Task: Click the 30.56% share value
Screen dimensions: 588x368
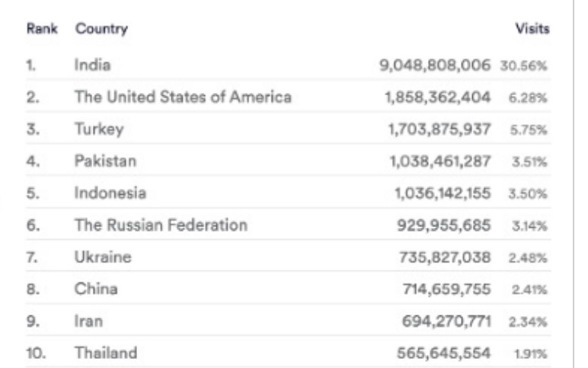Action: point(523,66)
